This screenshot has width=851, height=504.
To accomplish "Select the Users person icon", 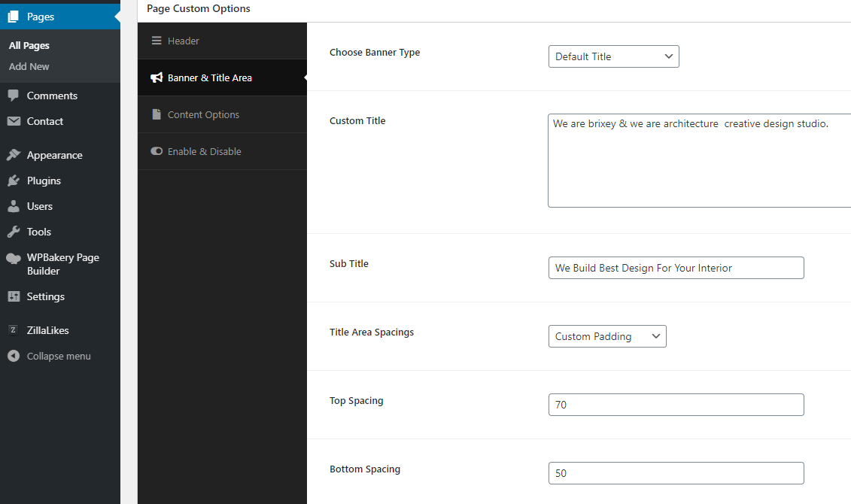I will [14, 206].
